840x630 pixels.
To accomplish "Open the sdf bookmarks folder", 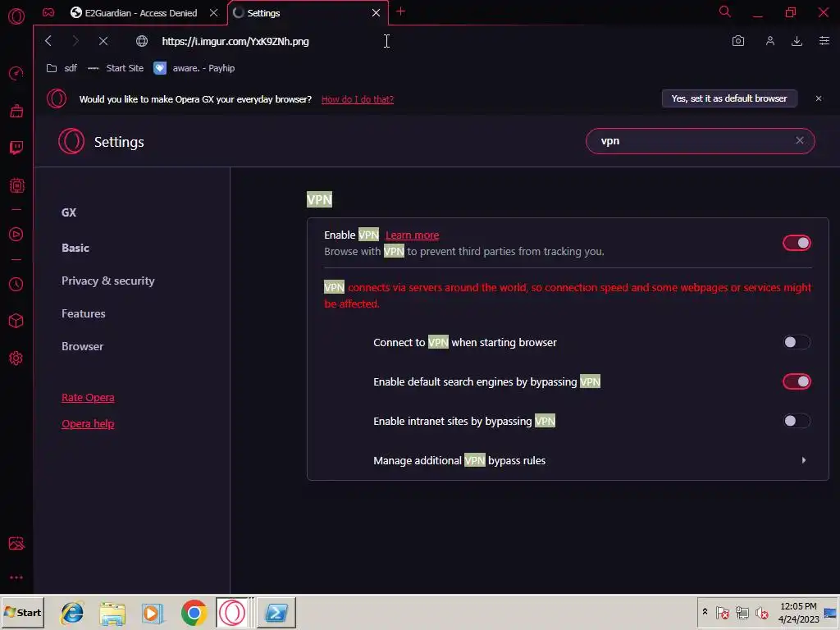I will pos(62,68).
